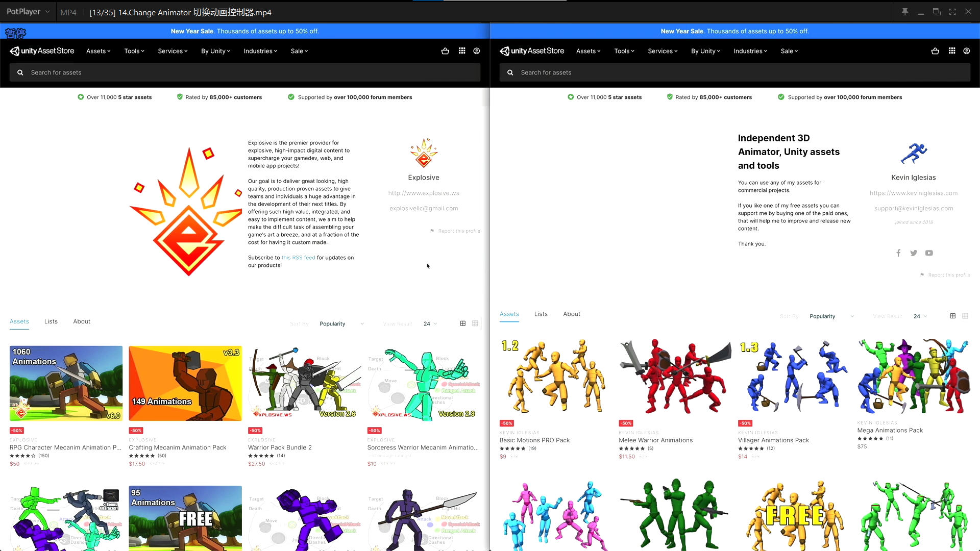This screenshot has width=980, height=551.
Task: Pin PotPlayer window on top
Action: pos(905,12)
